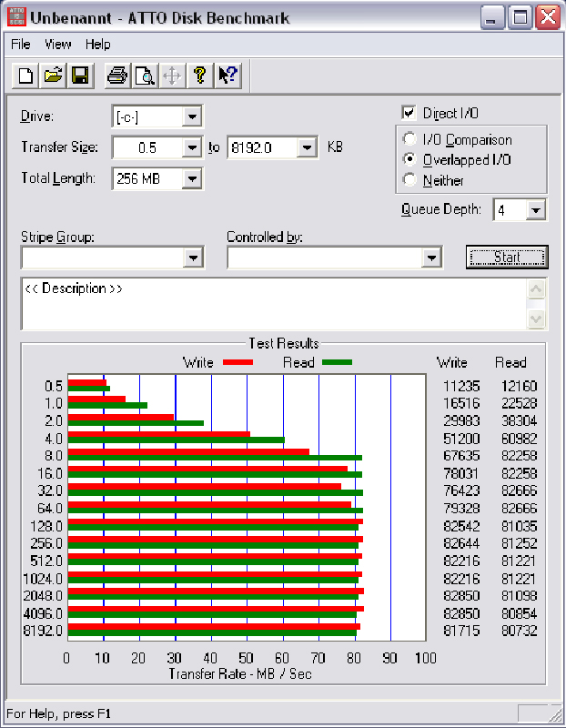
Task: Activate context help pointer icon
Action: tap(227, 76)
